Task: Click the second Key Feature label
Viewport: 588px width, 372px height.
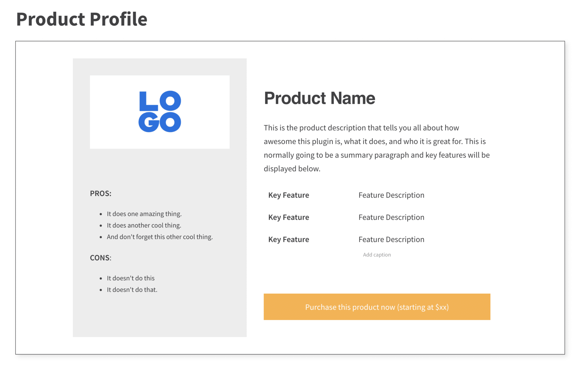Action: pyautogui.click(x=288, y=217)
